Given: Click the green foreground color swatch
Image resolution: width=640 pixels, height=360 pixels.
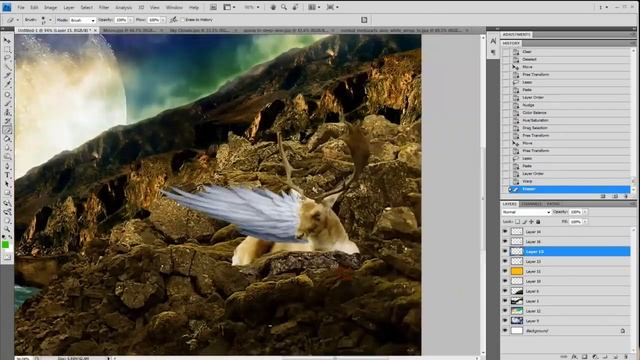Looking at the screenshot, I should [x=5, y=244].
